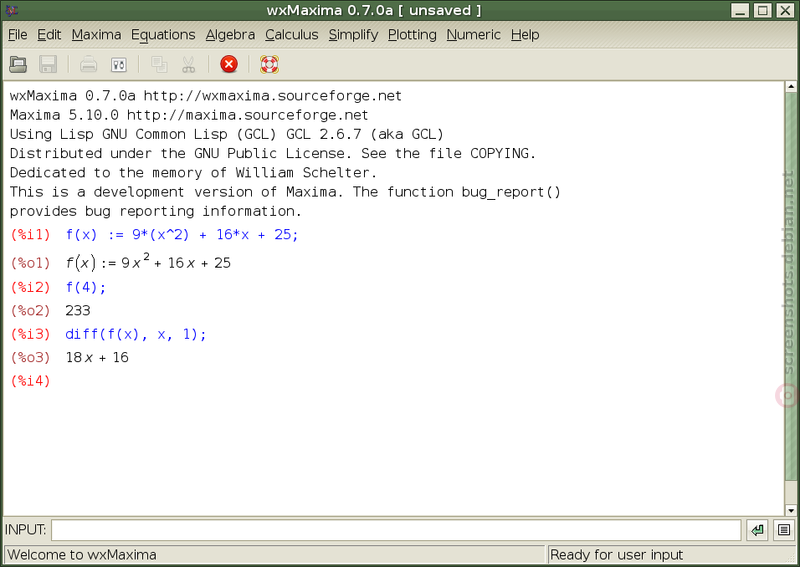This screenshot has width=800, height=567.
Task: Click the vertical scrollbar thumb
Action: [791, 286]
